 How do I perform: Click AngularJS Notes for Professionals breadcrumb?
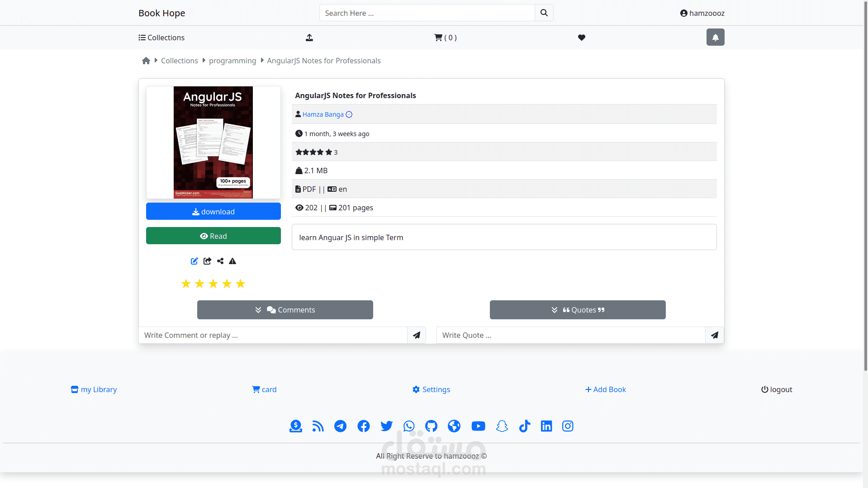pos(324,61)
